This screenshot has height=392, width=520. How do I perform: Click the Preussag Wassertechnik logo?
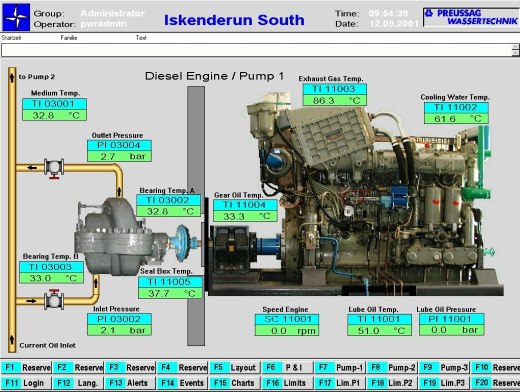pos(471,17)
